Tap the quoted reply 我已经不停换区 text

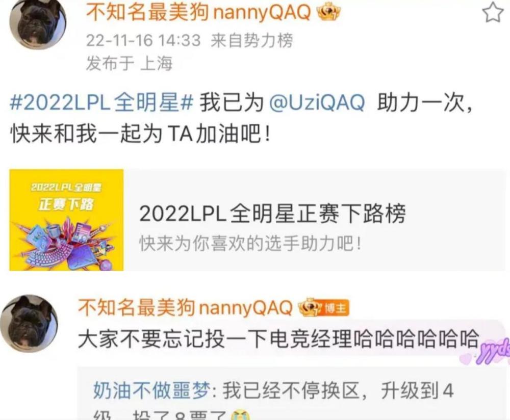click(x=291, y=390)
